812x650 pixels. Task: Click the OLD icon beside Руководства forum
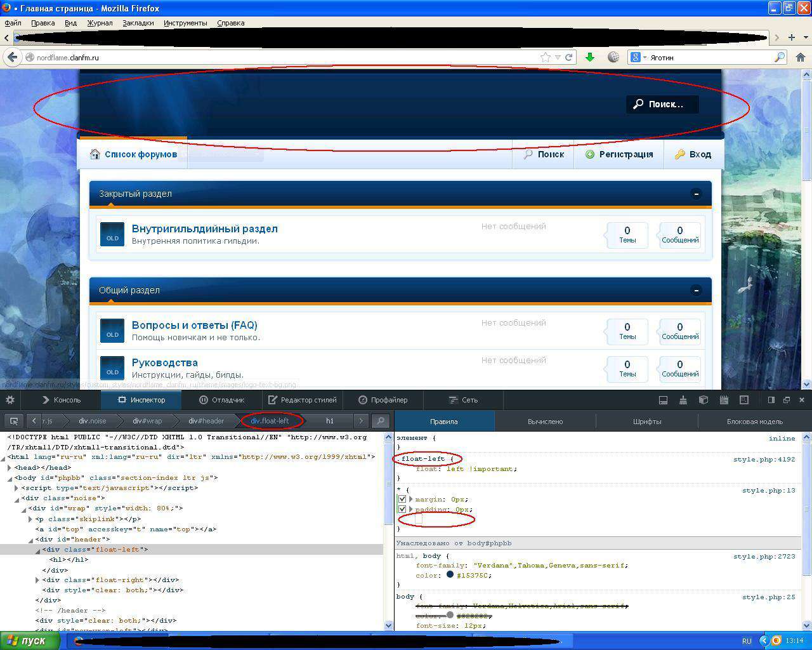click(112, 369)
